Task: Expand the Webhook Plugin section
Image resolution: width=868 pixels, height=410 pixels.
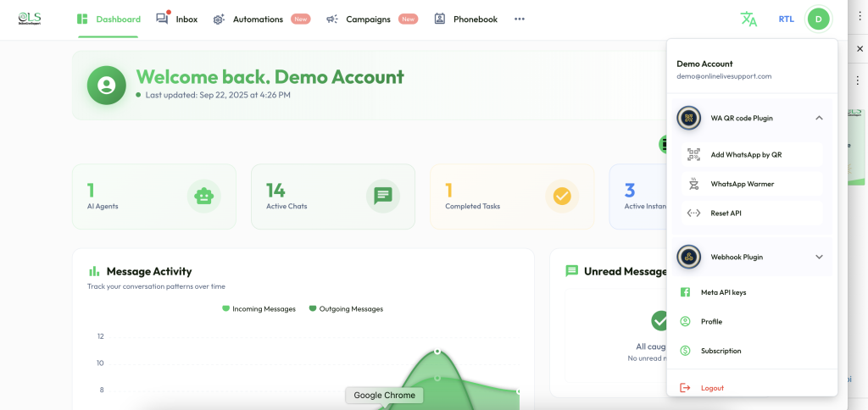Action: pos(819,257)
